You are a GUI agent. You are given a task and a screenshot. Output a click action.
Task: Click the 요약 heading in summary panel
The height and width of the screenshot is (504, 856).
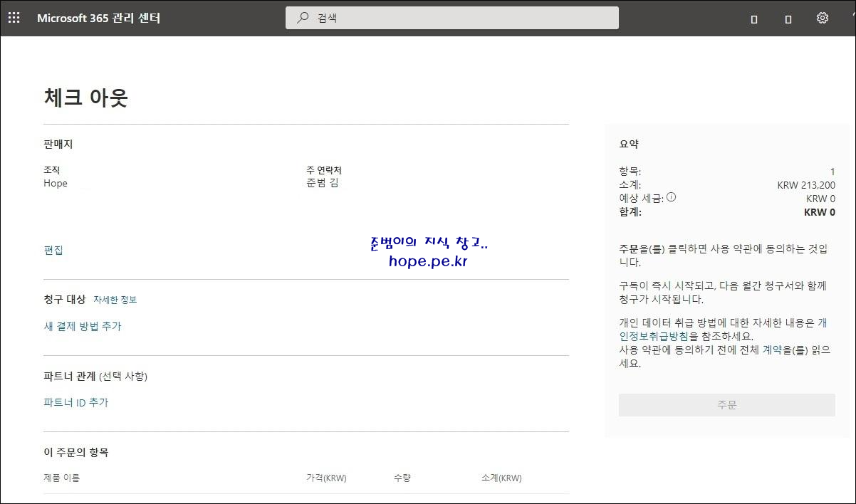coord(629,144)
